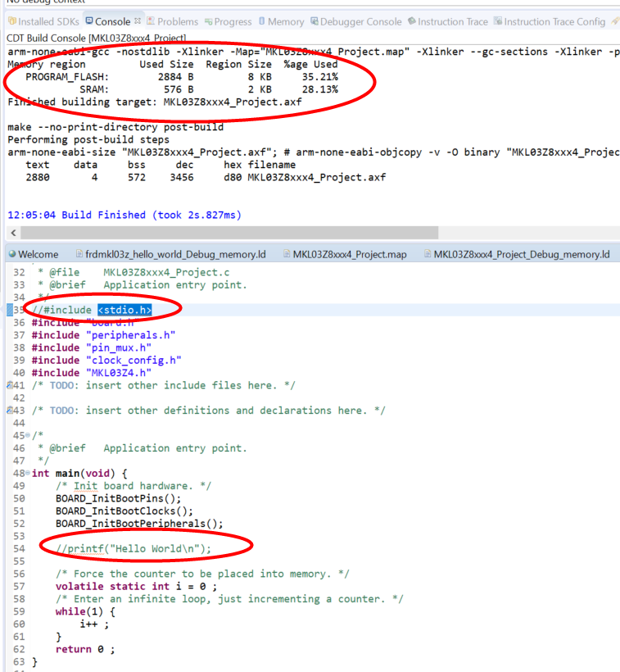620x672 pixels.
Task: Click the frdmkl03z_hello_world_Debug_memory.ld file icon
Action: (79, 254)
